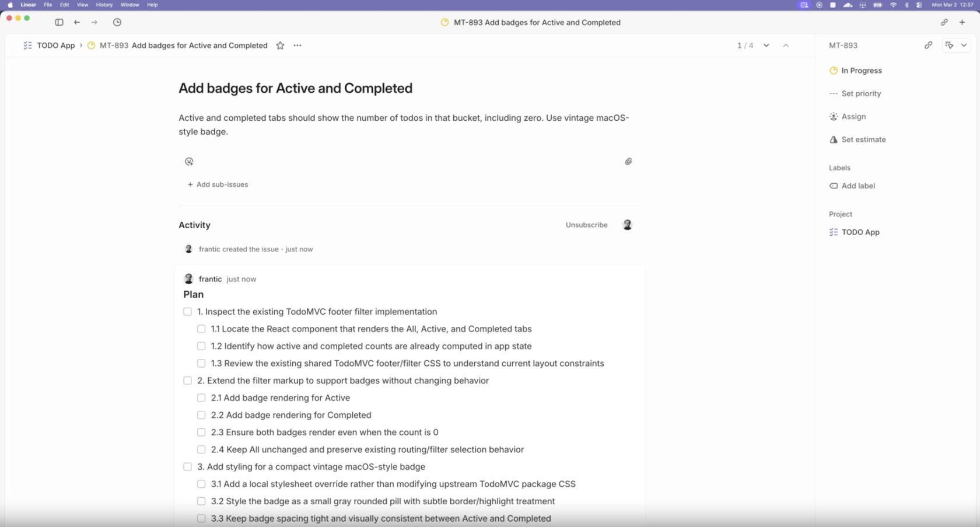Check step 1 Inspect existing TodoMVC footer
The width and height of the screenshot is (980, 527).
point(188,312)
